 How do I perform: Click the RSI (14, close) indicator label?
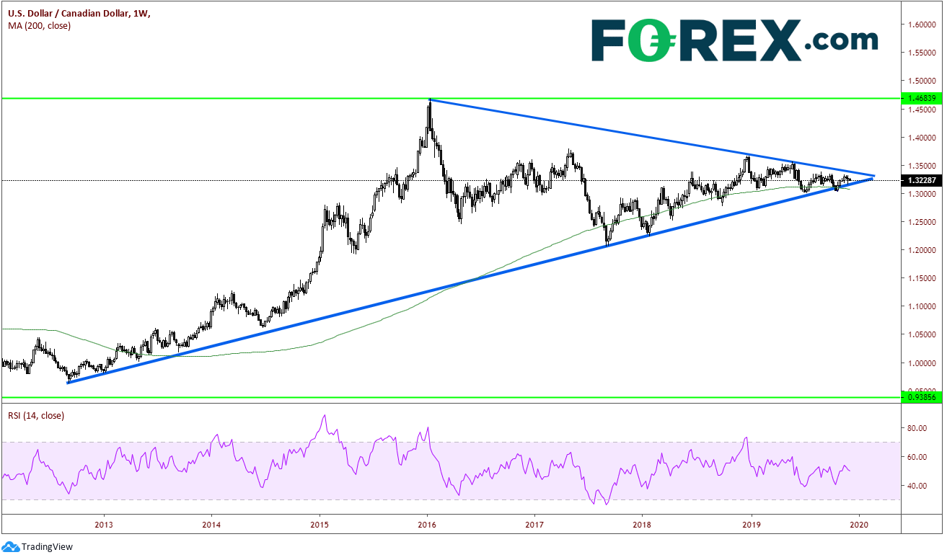[x=36, y=415]
